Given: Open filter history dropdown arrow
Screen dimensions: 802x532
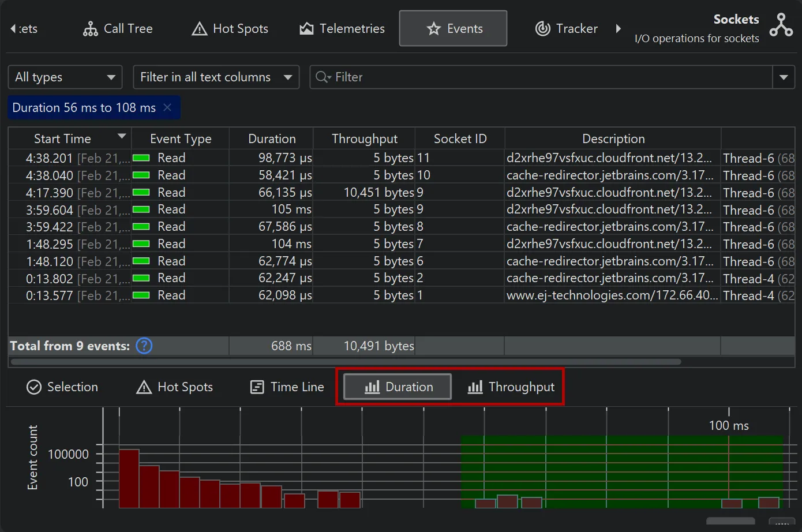Looking at the screenshot, I should 783,77.
